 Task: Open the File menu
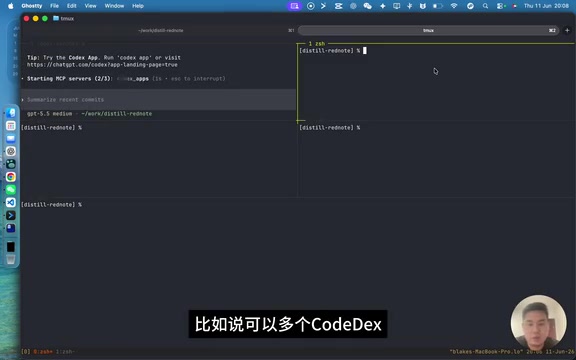[x=54, y=6]
